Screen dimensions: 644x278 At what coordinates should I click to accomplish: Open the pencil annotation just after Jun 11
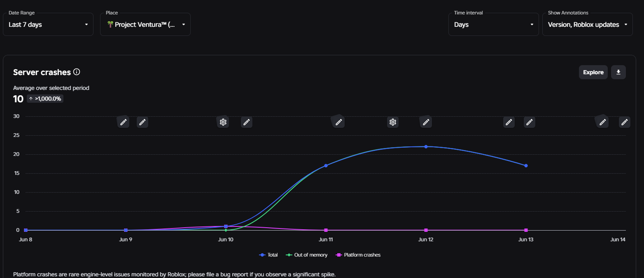[x=338, y=122]
